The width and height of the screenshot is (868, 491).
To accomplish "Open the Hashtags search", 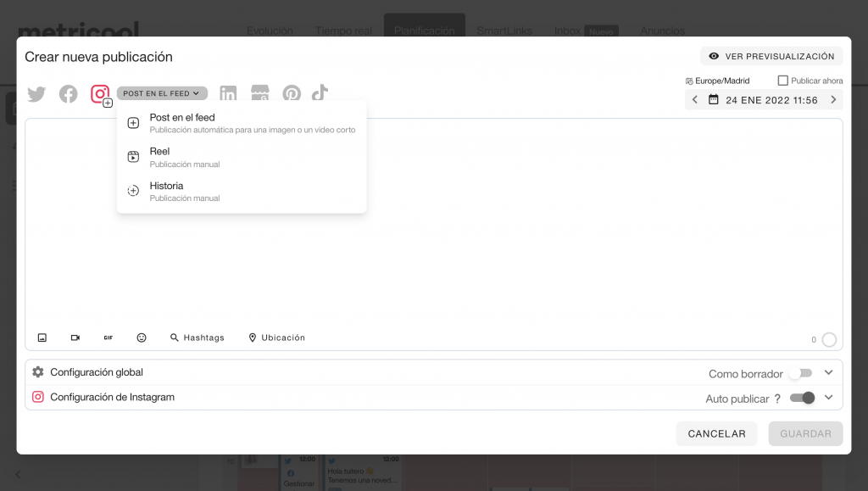I will pos(197,338).
